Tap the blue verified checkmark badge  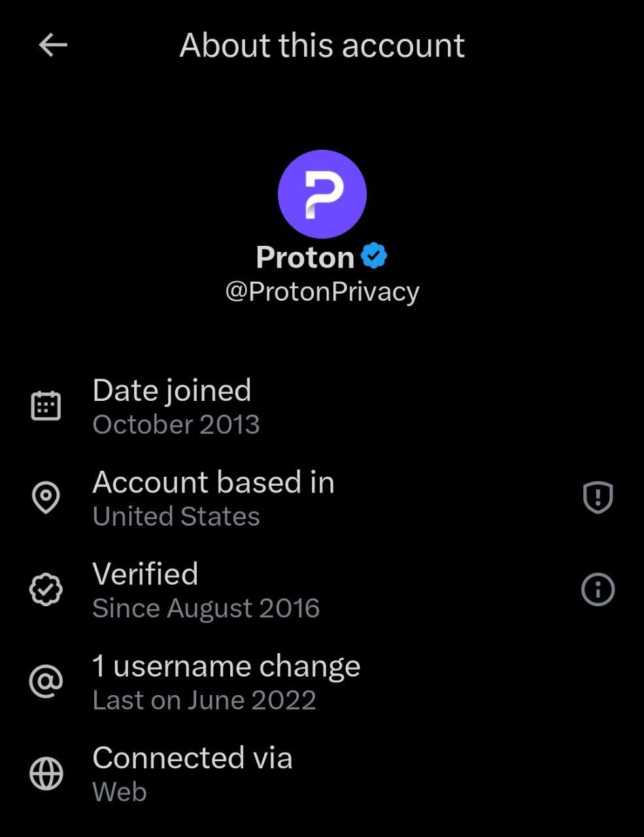tap(374, 256)
